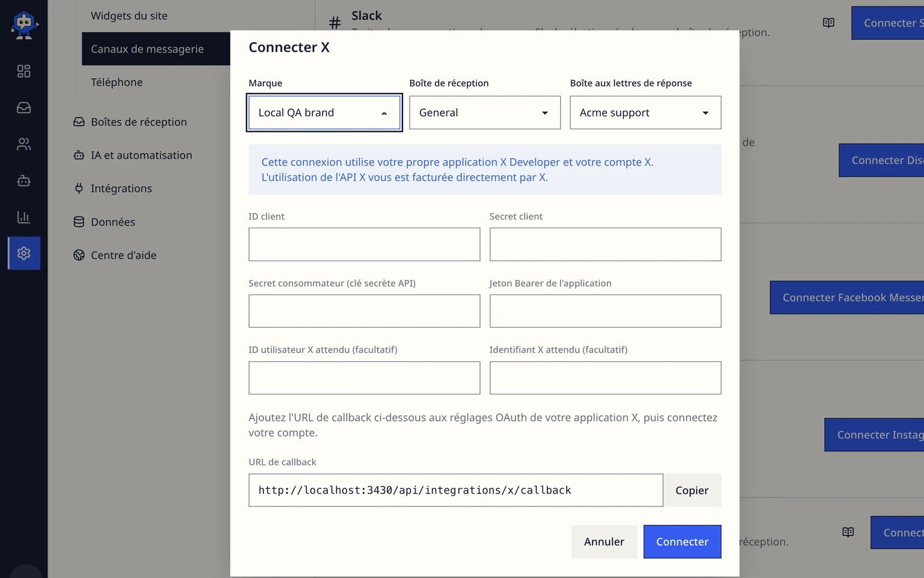Expand the Boîte de réception dropdown
Screen dimensions: 924x578
coord(485,113)
